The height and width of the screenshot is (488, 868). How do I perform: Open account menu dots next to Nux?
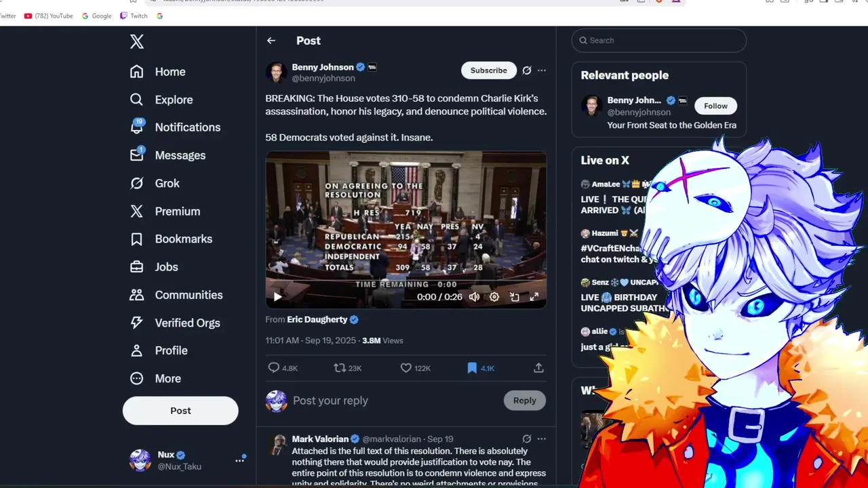pos(239,460)
